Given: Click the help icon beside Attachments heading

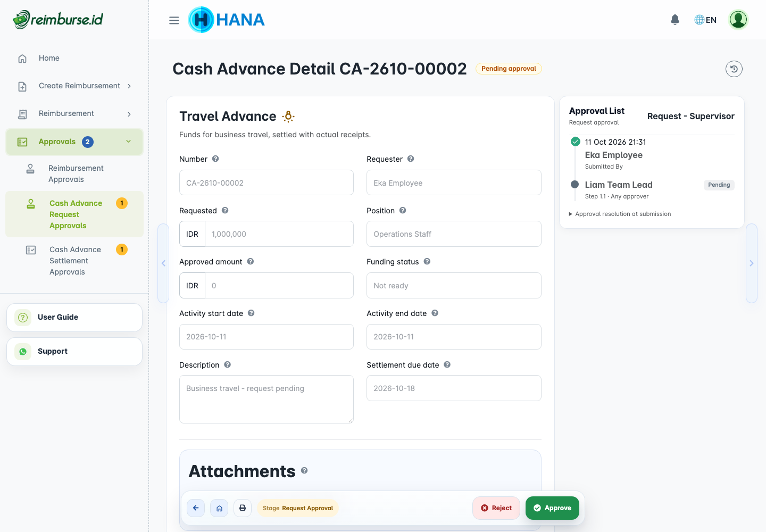Looking at the screenshot, I should pyautogui.click(x=304, y=470).
